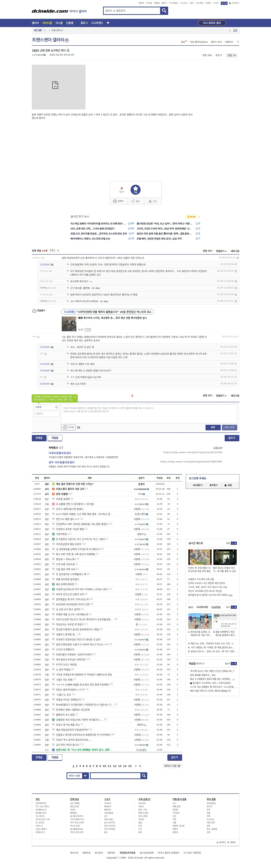Screen dimensions: 271x868
Task: Click the military news thumbnail image
Action: pyautogui.click(x=69, y=324)
